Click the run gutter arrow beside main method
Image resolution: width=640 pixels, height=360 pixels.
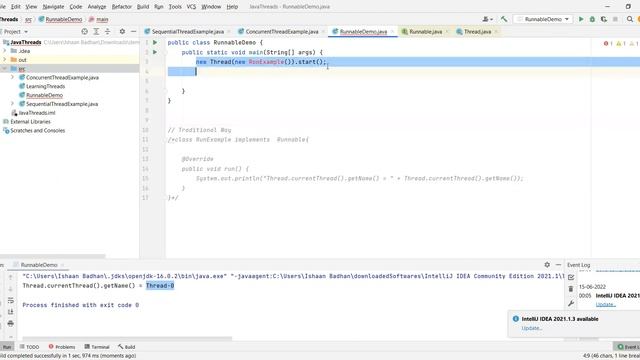[x=155, y=52]
